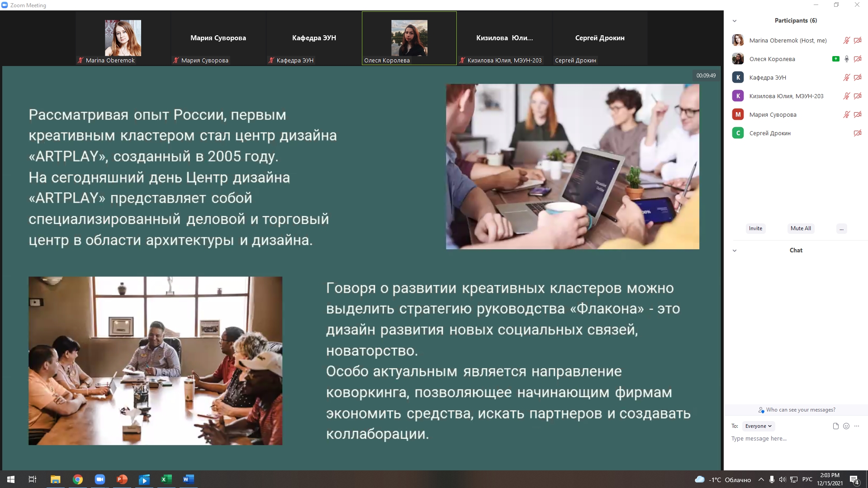Select Кизилова Юлия's video tile
Screen dimensions: 868x488
[505, 38]
